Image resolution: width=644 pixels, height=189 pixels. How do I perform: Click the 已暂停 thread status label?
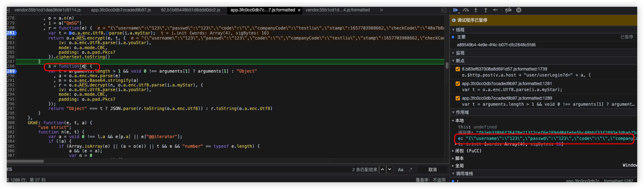pyautogui.click(x=627, y=37)
